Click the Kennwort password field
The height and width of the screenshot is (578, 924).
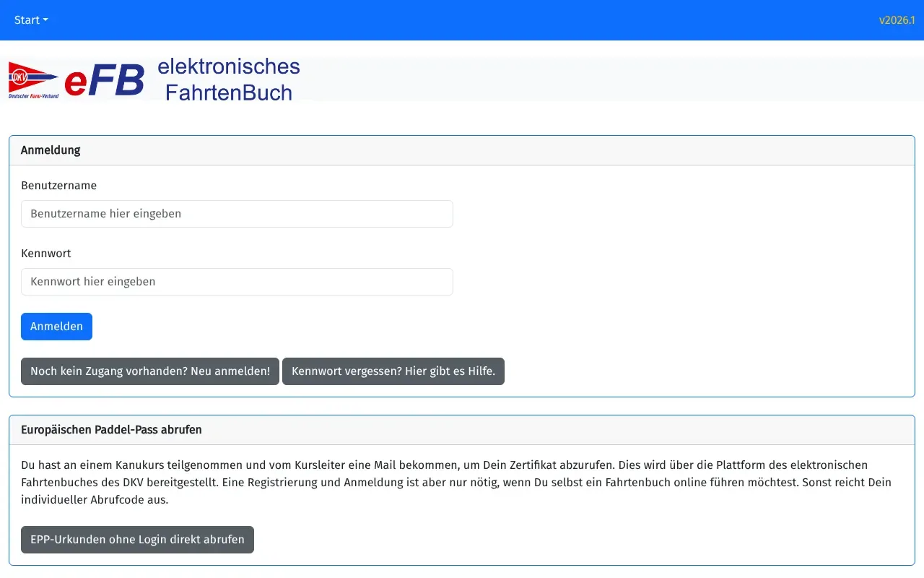click(x=237, y=281)
